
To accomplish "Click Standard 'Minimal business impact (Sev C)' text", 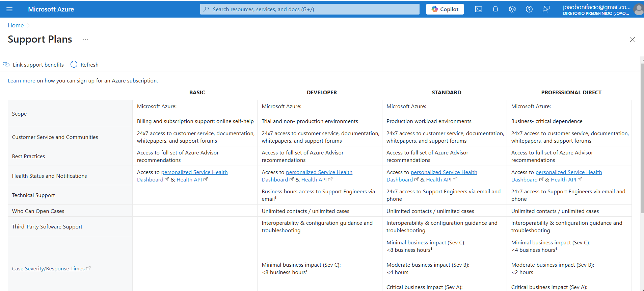I will point(426,242).
